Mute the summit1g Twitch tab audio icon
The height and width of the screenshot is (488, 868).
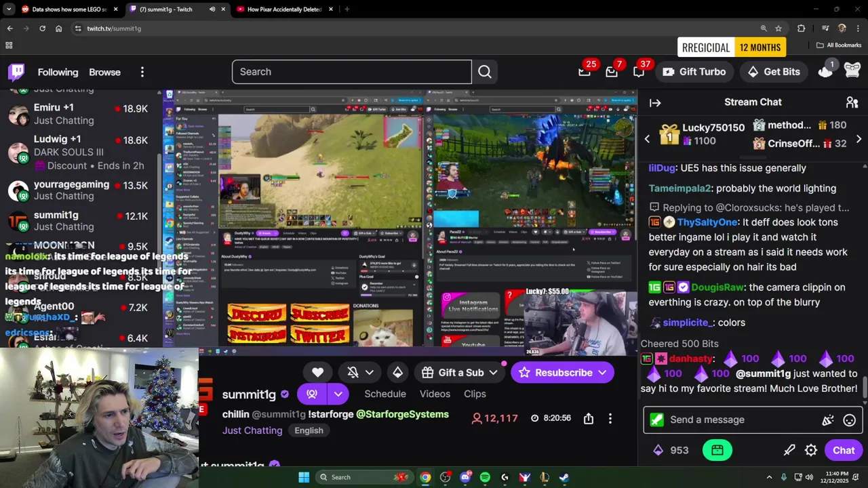212,9
